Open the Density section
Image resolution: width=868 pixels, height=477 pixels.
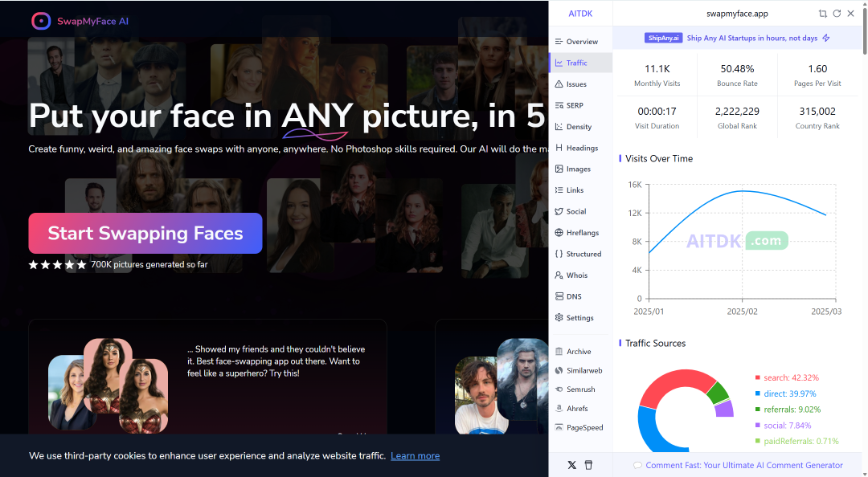(581, 127)
